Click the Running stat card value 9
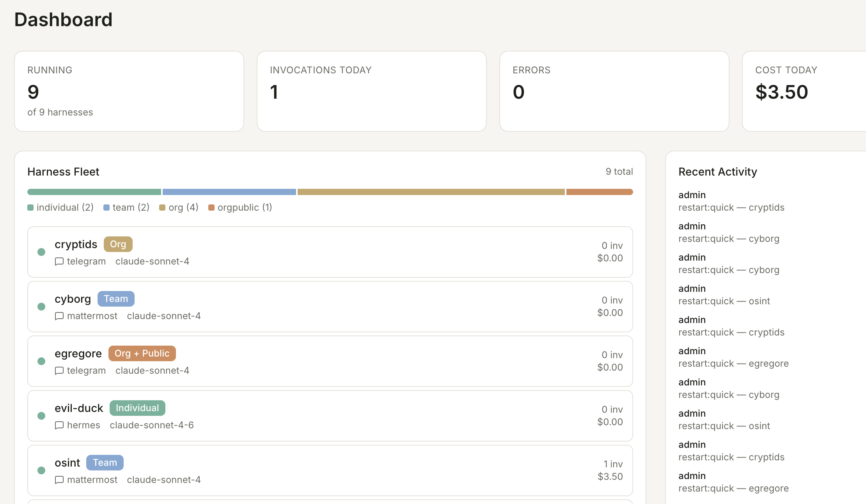Viewport: 866px width, 504px height. 34,92
